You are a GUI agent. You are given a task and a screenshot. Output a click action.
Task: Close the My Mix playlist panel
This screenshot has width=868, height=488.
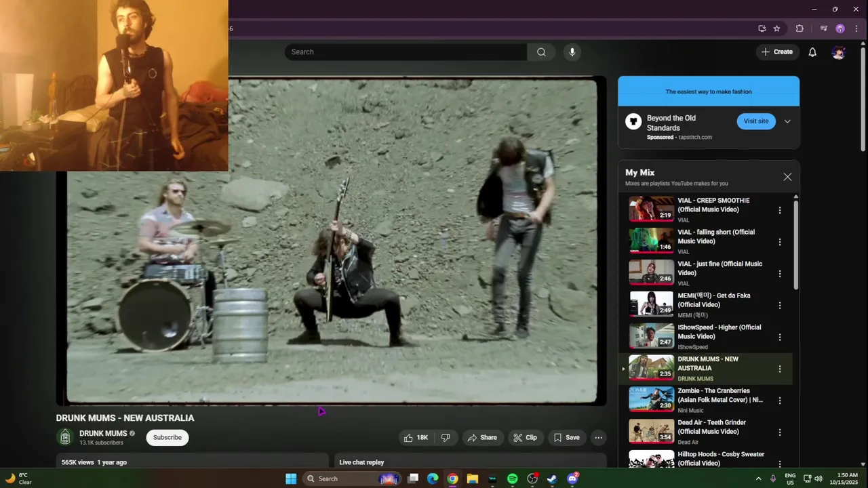click(x=787, y=177)
